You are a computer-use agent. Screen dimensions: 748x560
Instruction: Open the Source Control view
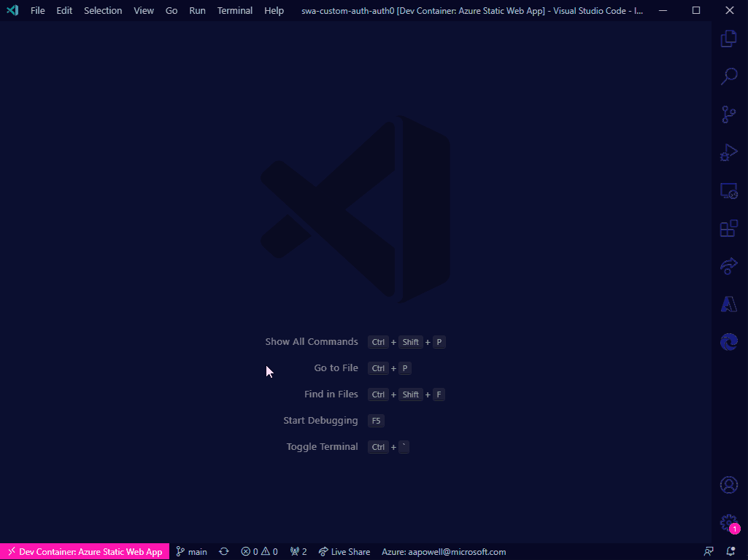pyautogui.click(x=728, y=114)
